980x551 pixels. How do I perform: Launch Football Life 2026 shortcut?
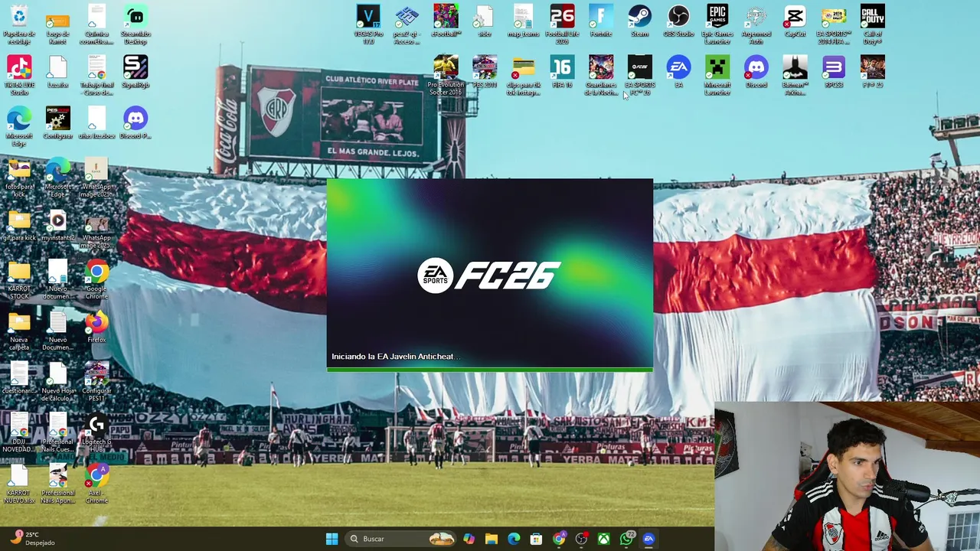click(x=562, y=24)
